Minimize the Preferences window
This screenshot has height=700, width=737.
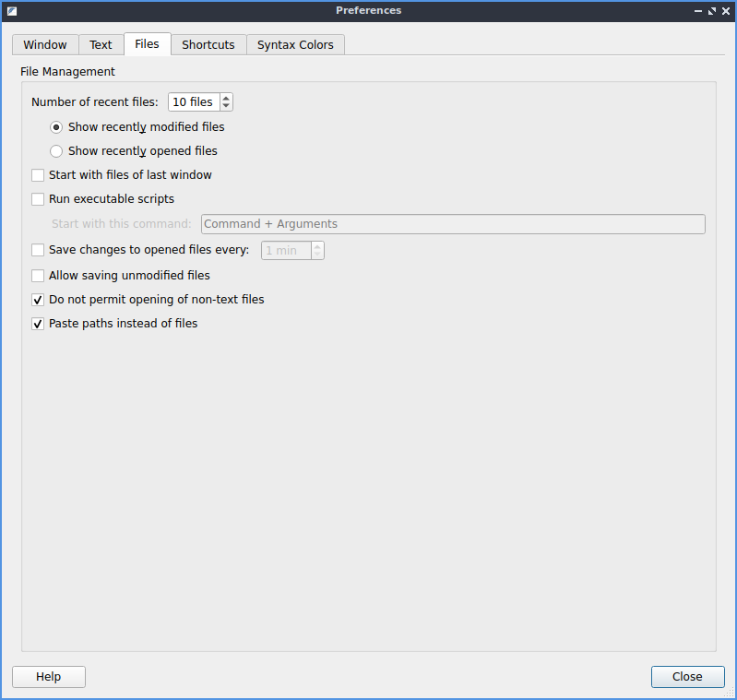[697, 11]
